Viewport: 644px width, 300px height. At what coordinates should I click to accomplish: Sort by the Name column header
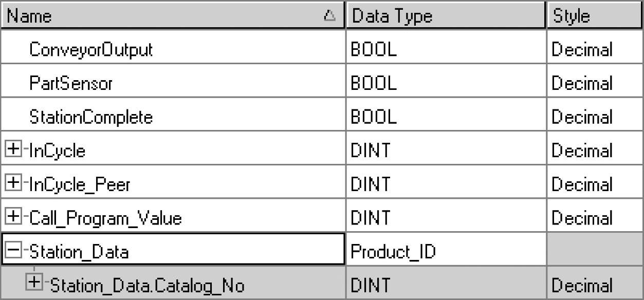[154, 16]
